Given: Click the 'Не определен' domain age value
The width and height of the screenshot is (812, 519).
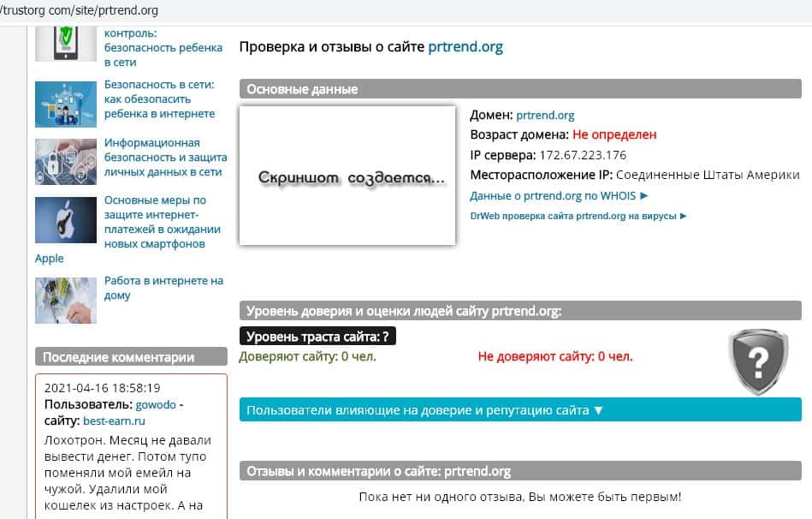Looking at the screenshot, I should tap(614, 134).
